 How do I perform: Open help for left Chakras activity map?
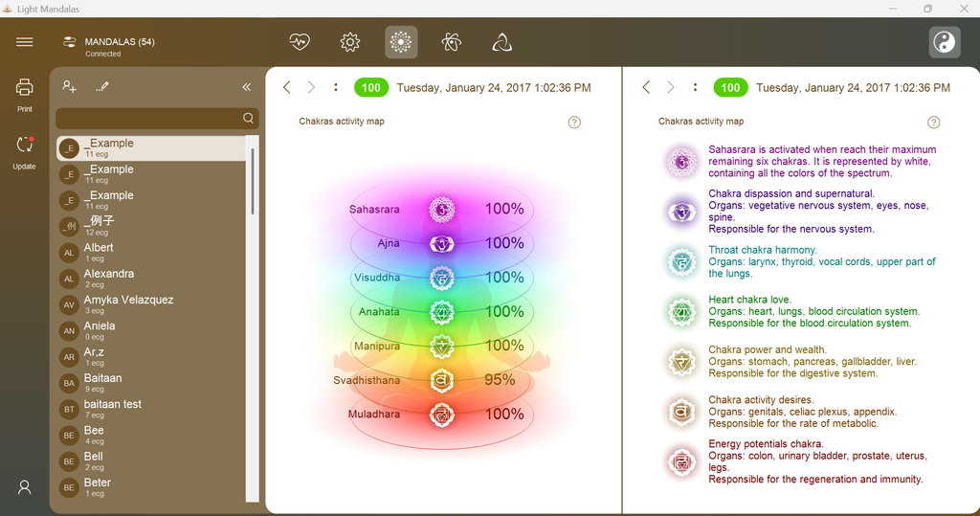[574, 123]
